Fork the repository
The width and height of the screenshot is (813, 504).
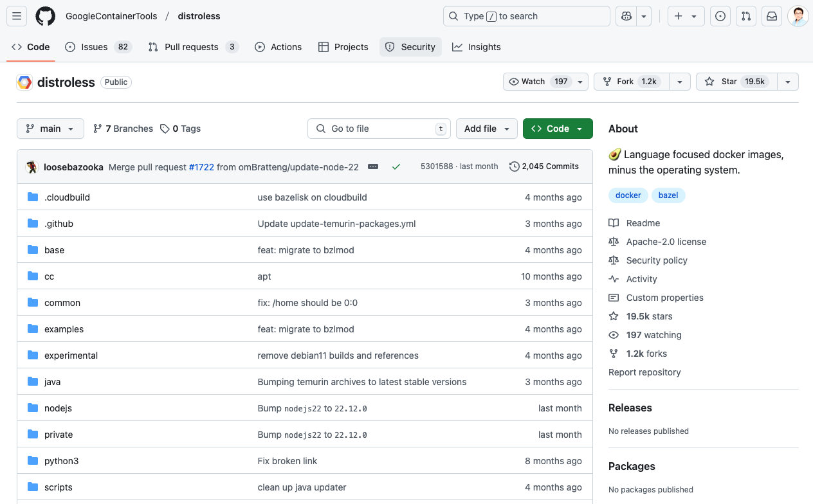[632, 82]
